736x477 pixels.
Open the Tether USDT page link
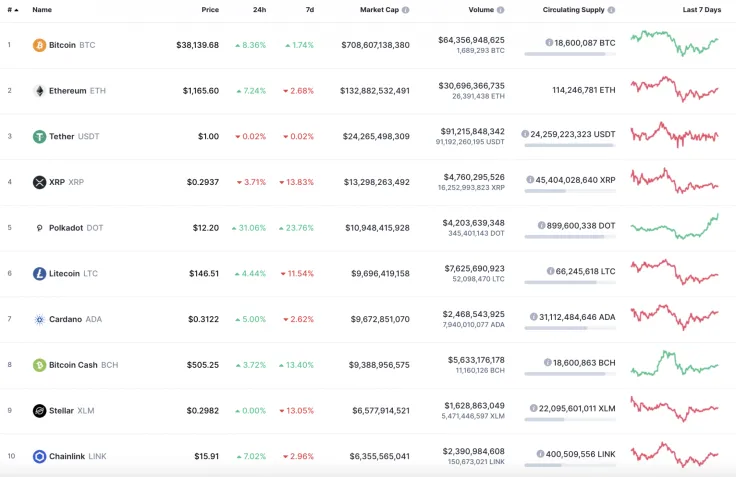(x=74, y=137)
